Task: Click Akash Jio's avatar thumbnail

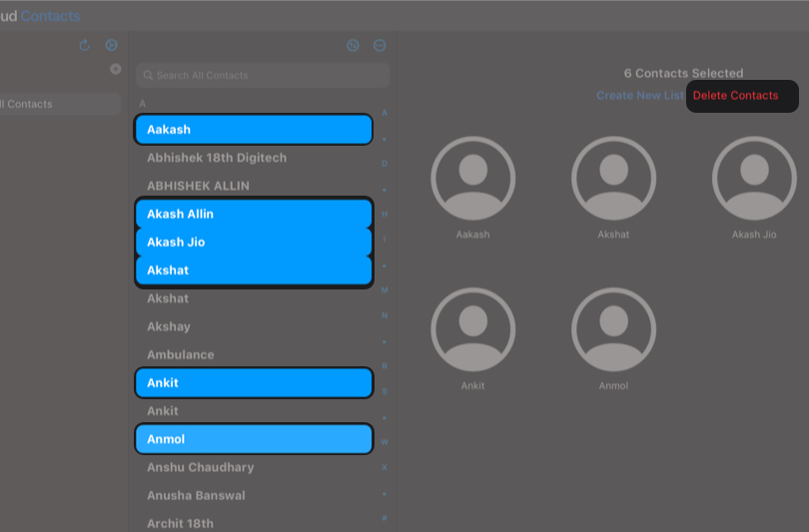Action: pyautogui.click(x=754, y=179)
